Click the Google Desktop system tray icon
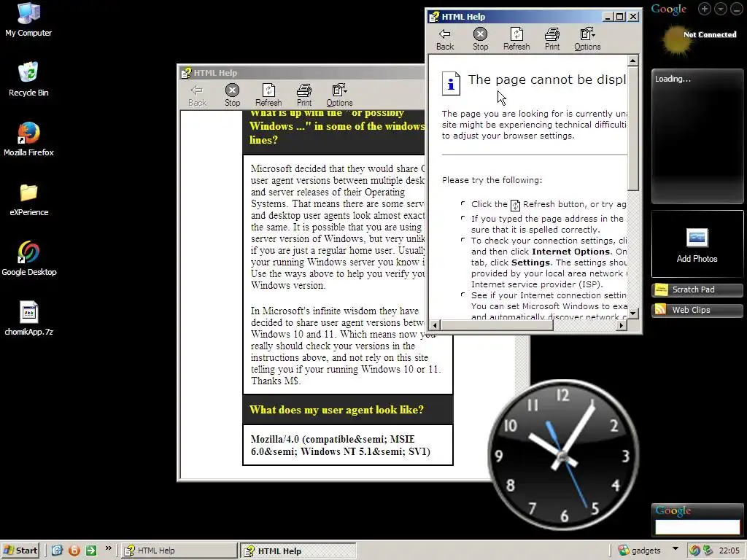The image size is (747, 560). click(694, 551)
